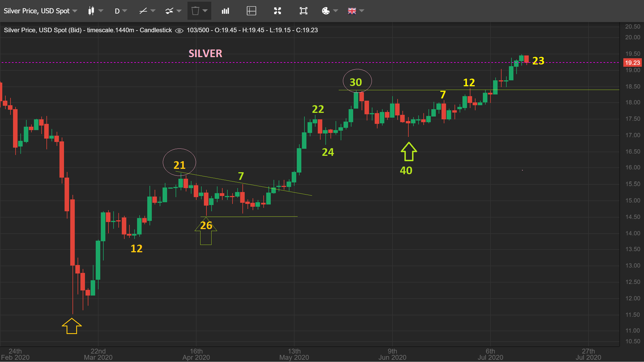
Task: Click the crosshair layout grid icon
Action: coord(251,11)
